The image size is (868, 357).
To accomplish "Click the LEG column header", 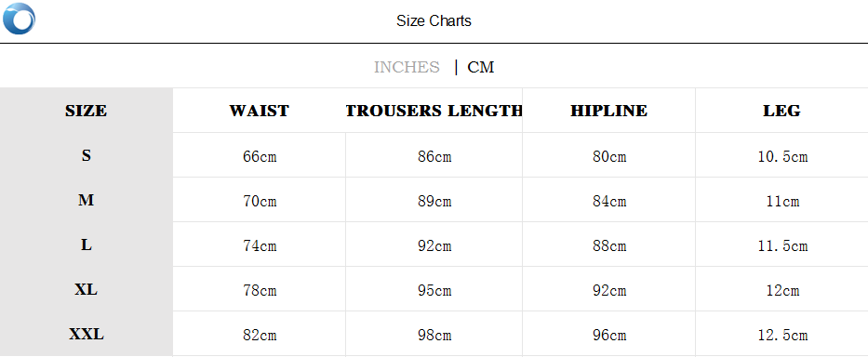I will (x=781, y=111).
